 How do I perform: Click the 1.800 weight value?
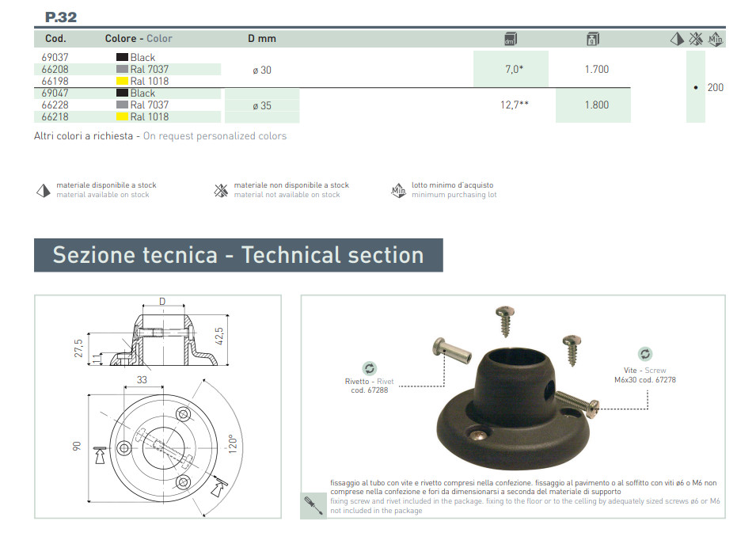pyautogui.click(x=596, y=105)
